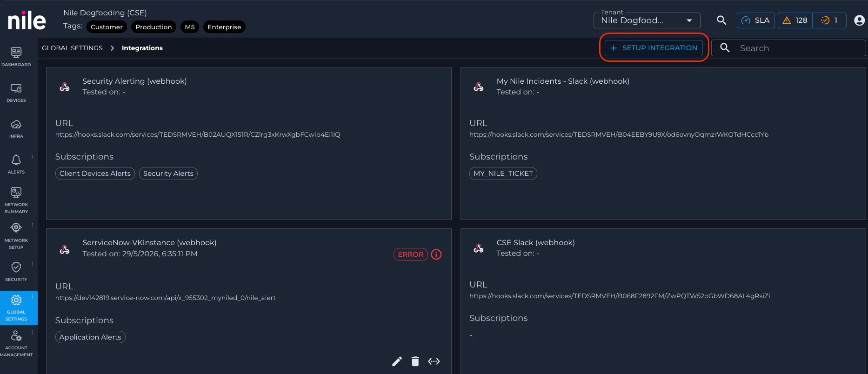Image resolution: width=868 pixels, height=374 pixels.
Task: Expand the Global Settings submenu dots
Action: point(32,297)
